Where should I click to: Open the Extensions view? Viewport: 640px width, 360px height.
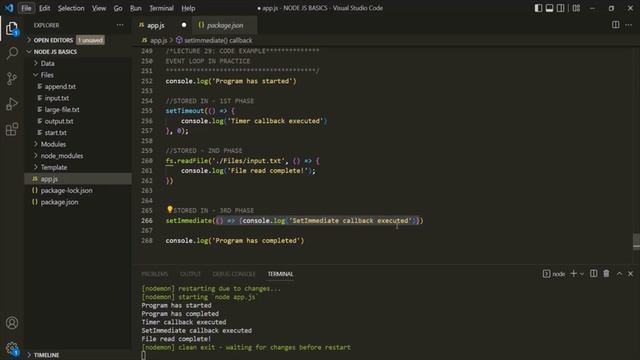12,129
